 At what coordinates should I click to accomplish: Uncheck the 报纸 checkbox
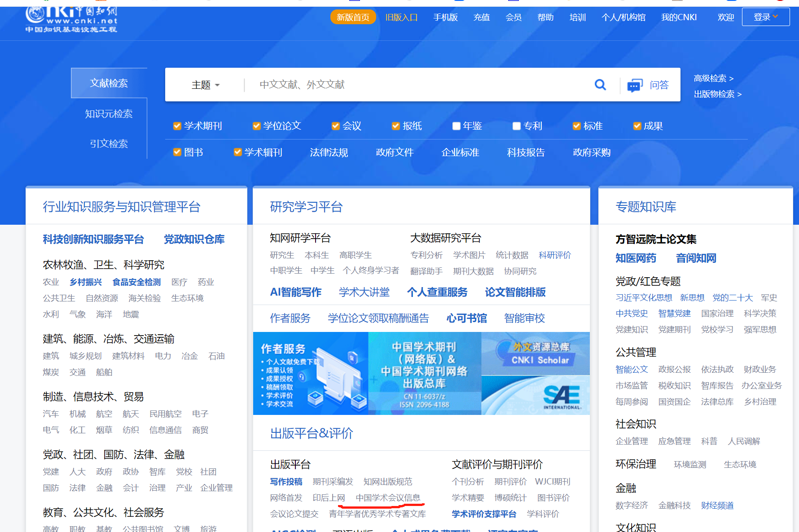click(395, 126)
